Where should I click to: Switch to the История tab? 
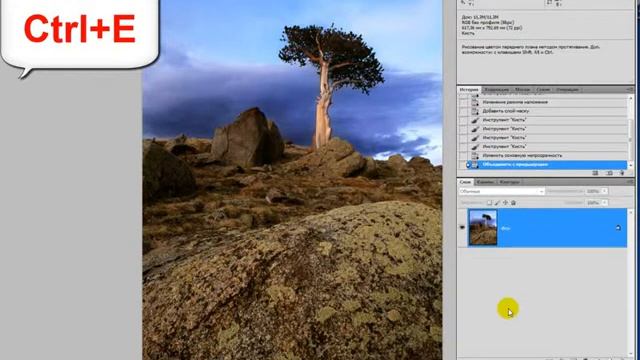pos(469,89)
